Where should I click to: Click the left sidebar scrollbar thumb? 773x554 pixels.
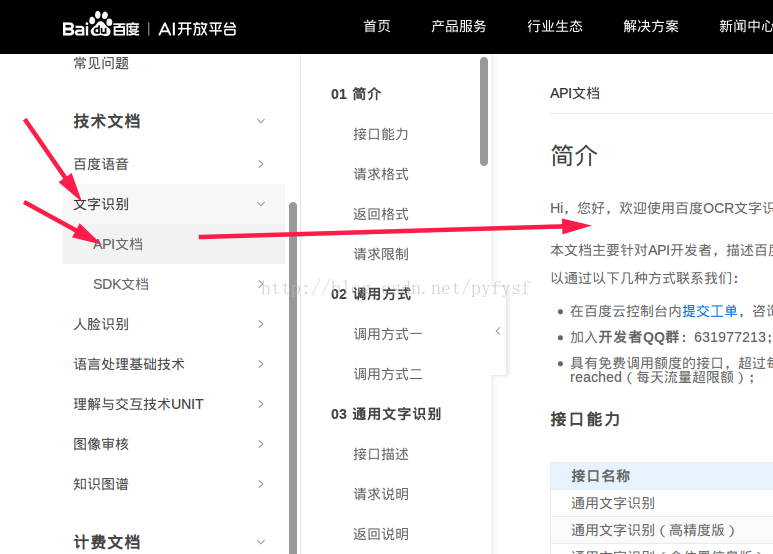point(293,378)
